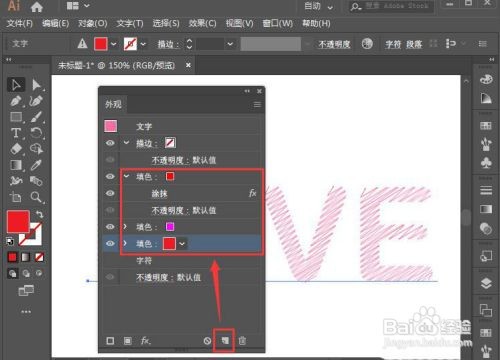Click control bar red fill swatch

tap(101, 44)
